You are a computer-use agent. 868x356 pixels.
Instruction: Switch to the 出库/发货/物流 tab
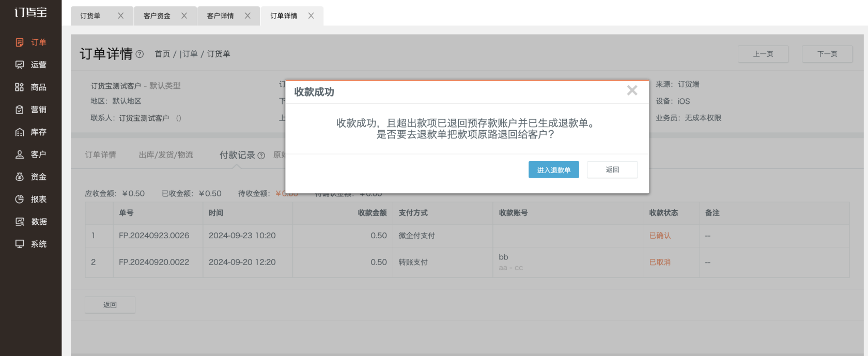coord(166,155)
